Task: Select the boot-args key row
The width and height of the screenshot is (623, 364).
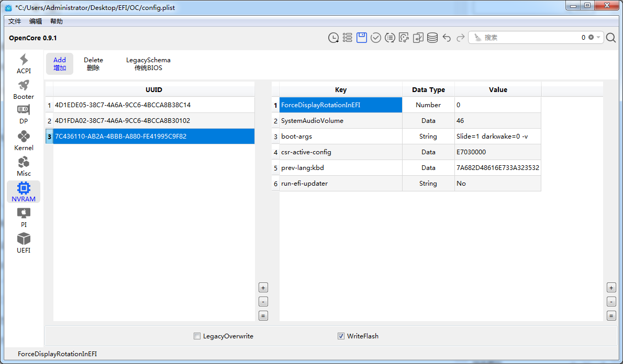Action: coord(340,136)
